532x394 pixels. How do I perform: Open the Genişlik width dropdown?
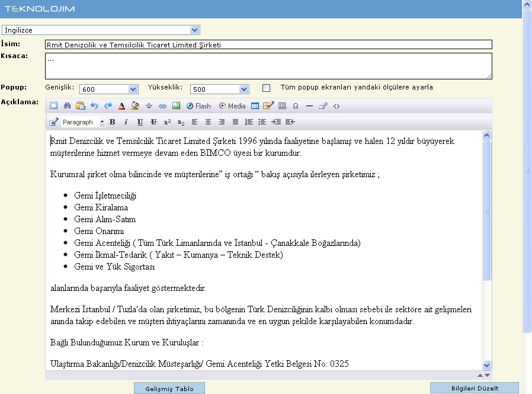[108, 89]
